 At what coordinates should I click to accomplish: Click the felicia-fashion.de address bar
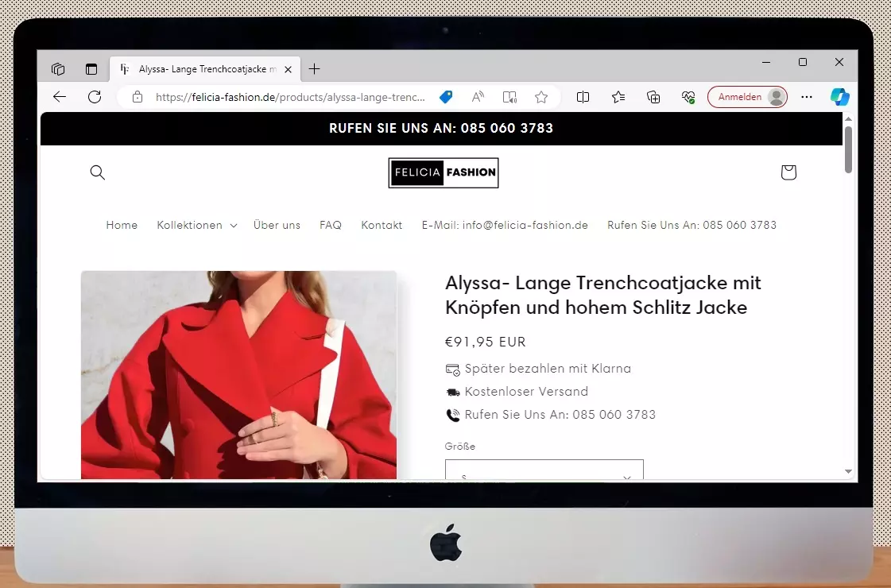point(290,97)
